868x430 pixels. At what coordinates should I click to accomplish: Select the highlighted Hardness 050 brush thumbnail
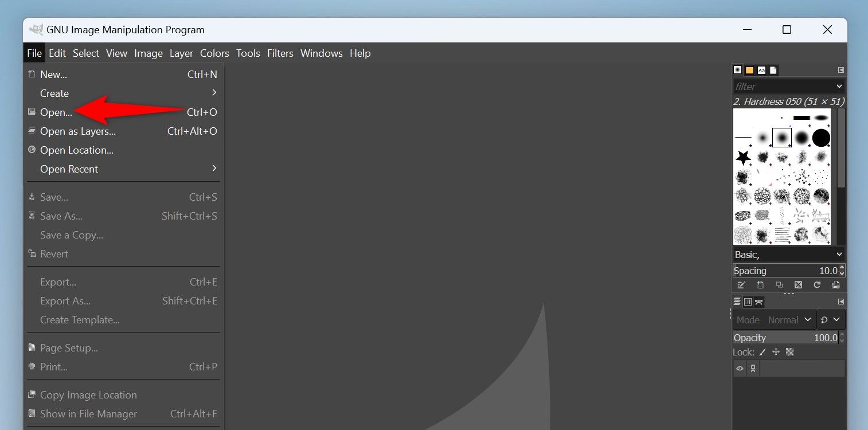click(782, 138)
